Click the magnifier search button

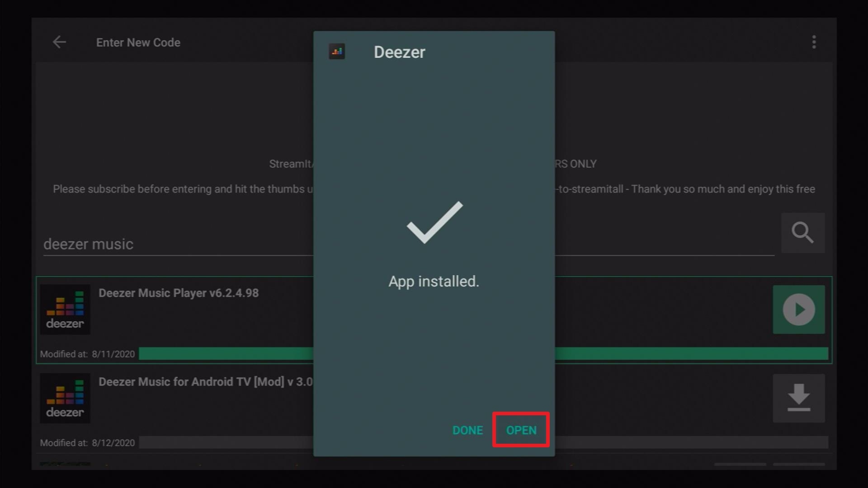coord(803,233)
